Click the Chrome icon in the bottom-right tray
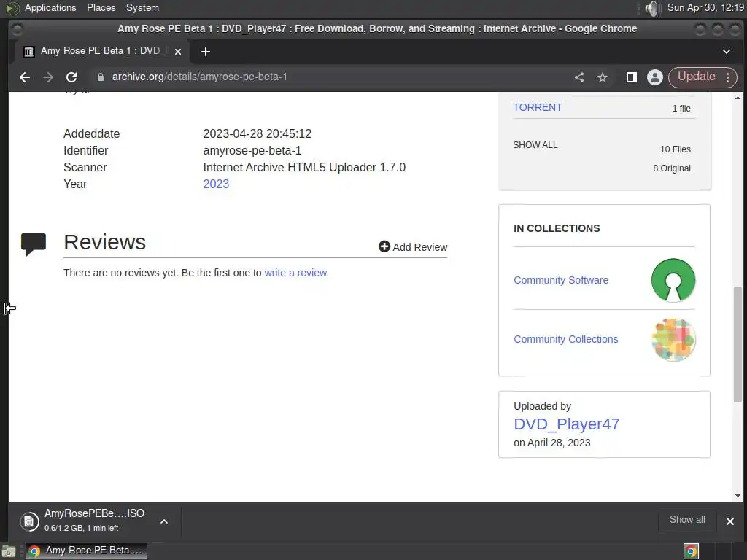The width and height of the screenshot is (747, 560). click(692, 551)
